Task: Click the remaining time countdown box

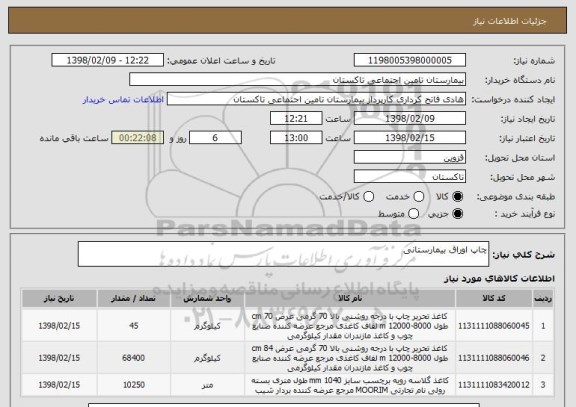Action: pos(137,138)
